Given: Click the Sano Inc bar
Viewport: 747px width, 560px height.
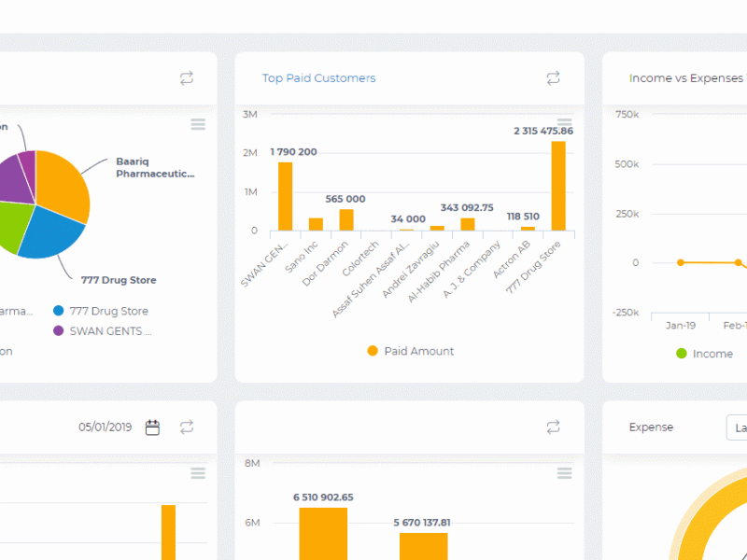Looking at the screenshot, I should point(316,224).
